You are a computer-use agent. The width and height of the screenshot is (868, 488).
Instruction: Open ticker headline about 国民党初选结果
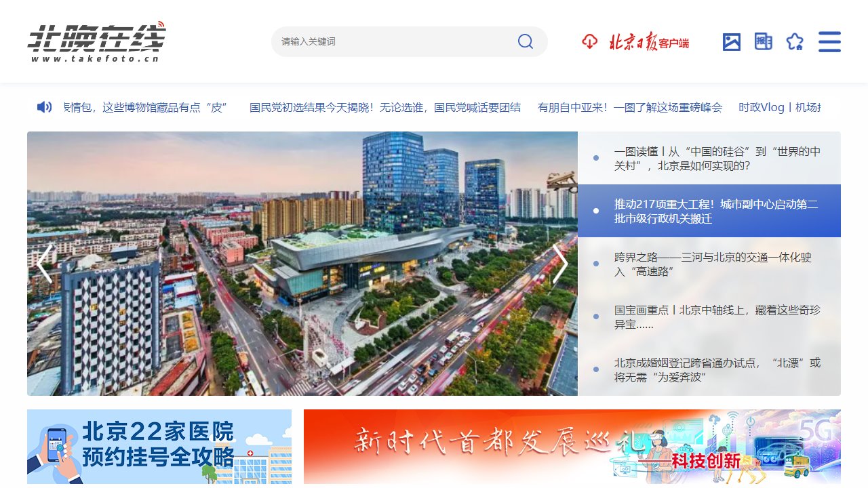385,107
